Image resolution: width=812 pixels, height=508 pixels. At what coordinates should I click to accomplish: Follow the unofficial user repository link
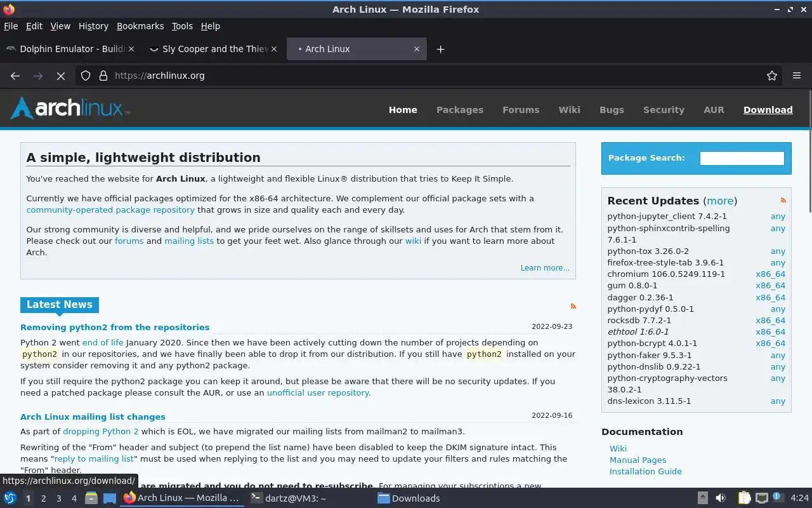coord(318,392)
